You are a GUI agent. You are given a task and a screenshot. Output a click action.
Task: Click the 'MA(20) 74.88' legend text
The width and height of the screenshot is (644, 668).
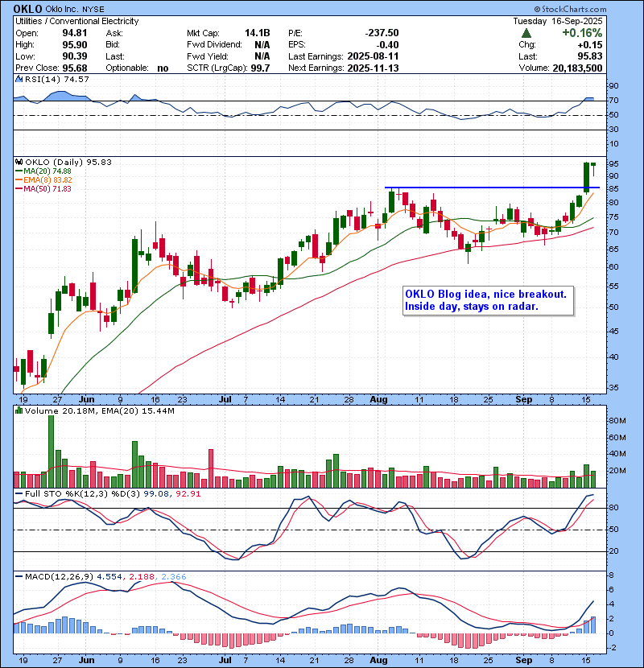tap(47, 171)
